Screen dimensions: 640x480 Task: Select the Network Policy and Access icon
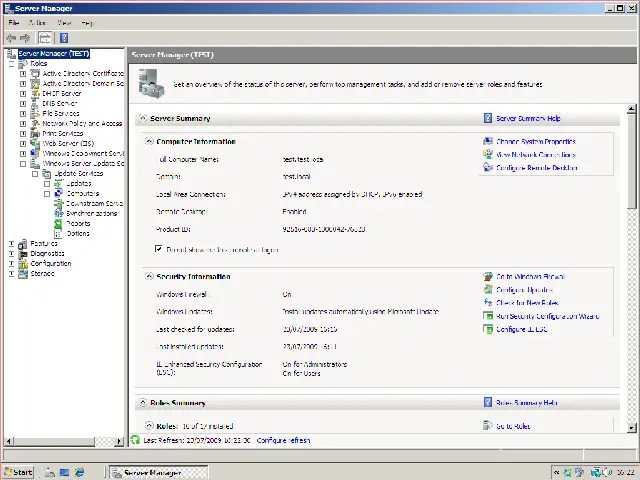[35, 124]
